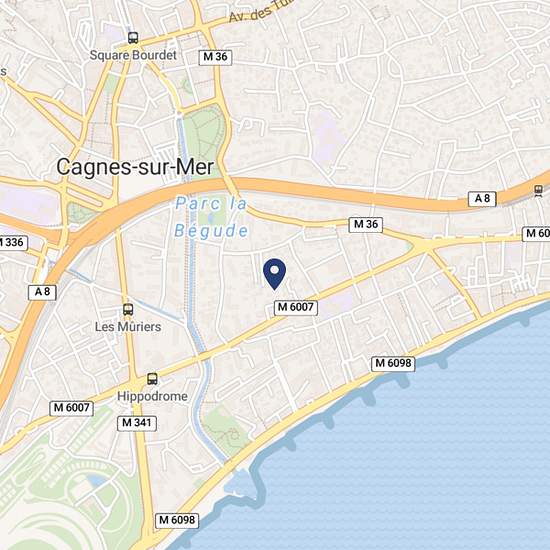Click the A 8 shield near Les Mûriers
This screenshot has width=550, height=550.
[x=42, y=292]
